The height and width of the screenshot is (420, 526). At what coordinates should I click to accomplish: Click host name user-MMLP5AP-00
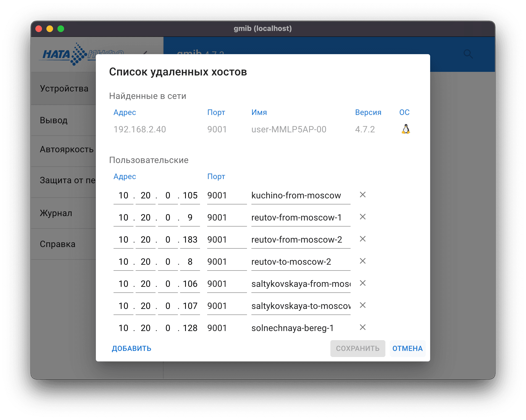pyautogui.click(x=289, y=129)
